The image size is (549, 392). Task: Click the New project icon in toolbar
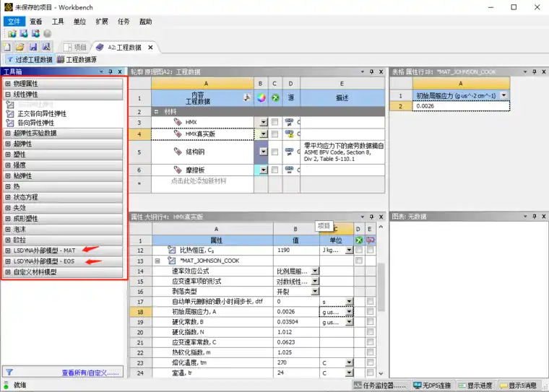(7, 47)
